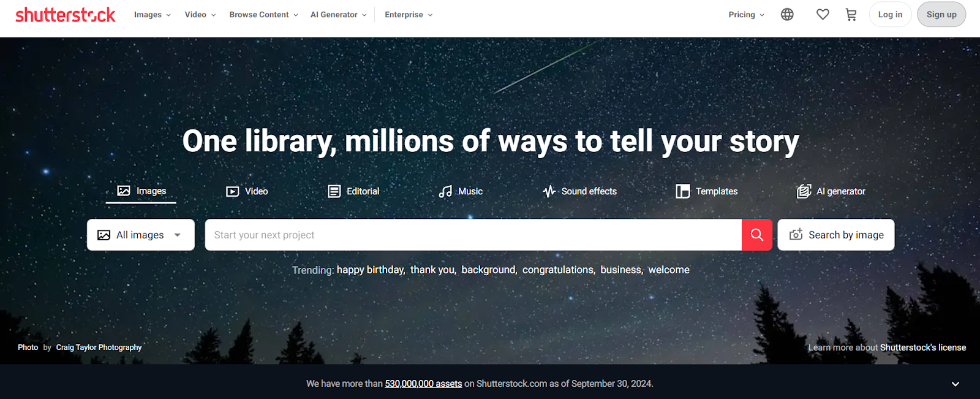Click the Log in button
The height and width of the screenshot is (399, 980).
point(890,15)
